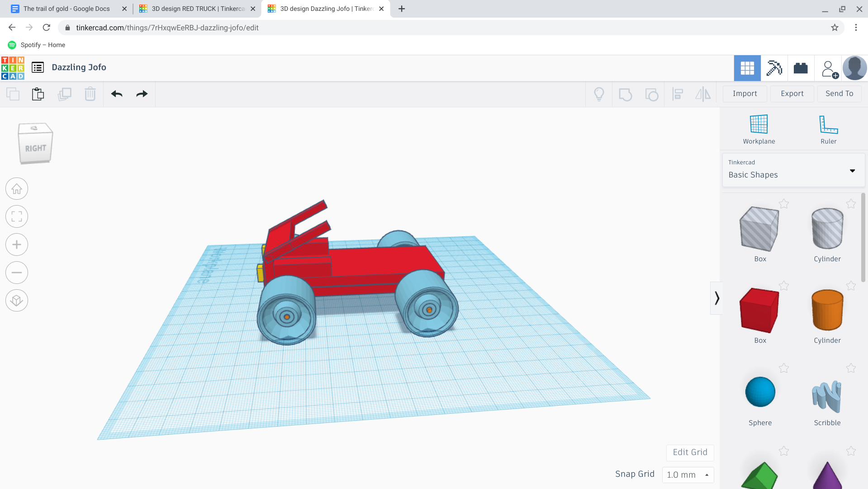The image size is (868, 489).
Task: Zoom out with minus button
Action: tap(17, 273)
